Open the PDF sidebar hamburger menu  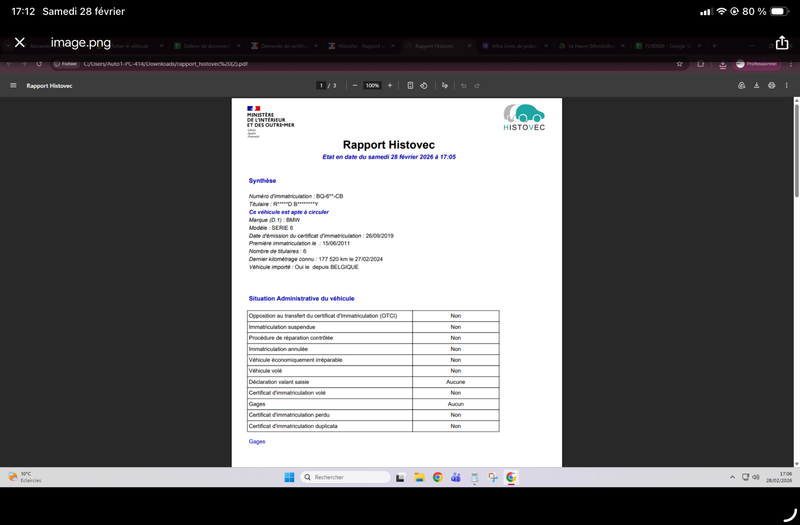[x=13, y=86]
